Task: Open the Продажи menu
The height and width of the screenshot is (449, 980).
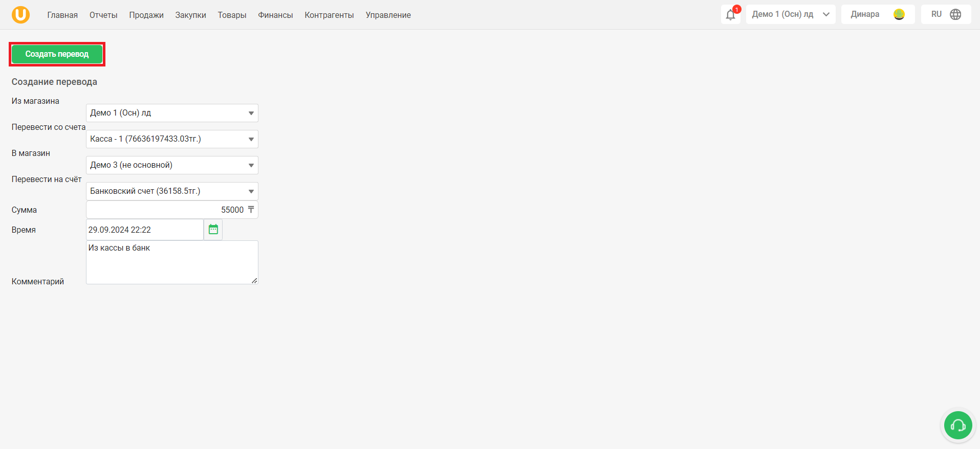Action: pyautogui.click(x=146, y=15)
